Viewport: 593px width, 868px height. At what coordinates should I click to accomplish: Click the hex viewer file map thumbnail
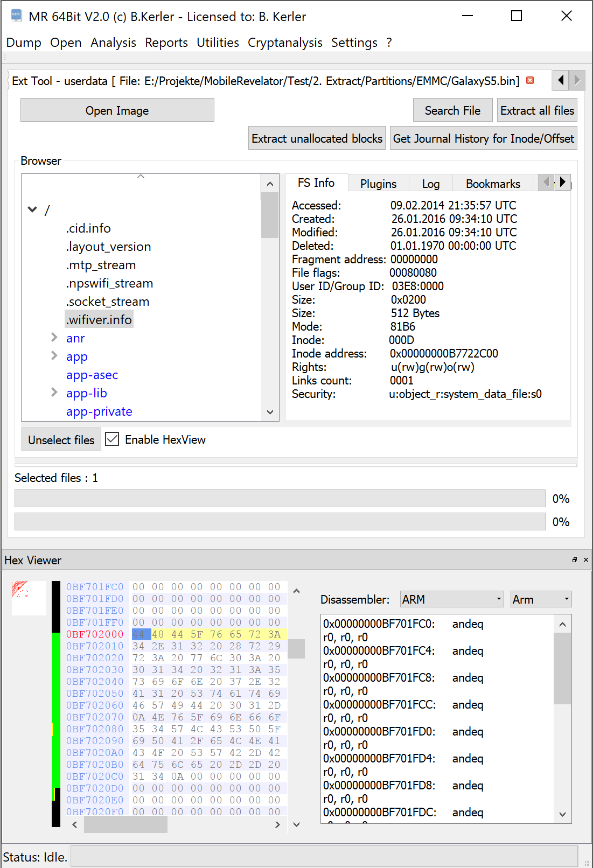click(29, 598)
